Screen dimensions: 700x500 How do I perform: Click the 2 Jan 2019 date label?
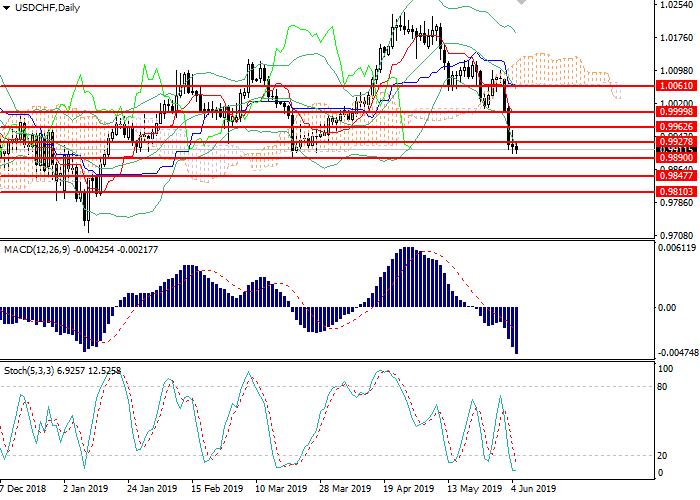point(84,489)
